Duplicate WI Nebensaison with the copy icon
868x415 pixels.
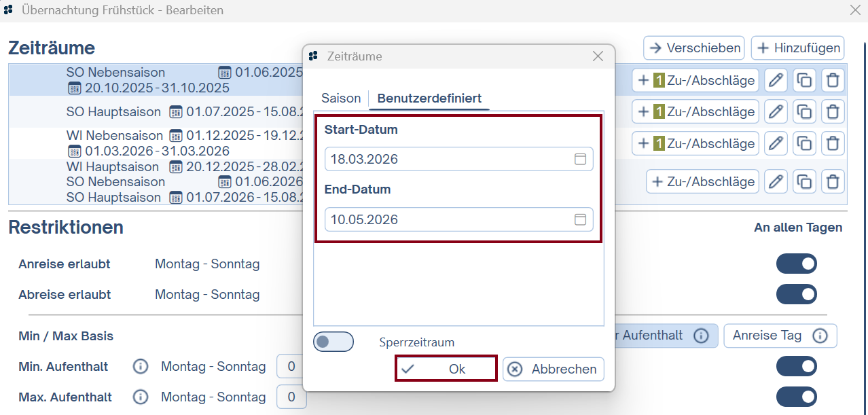pos(804,143)
